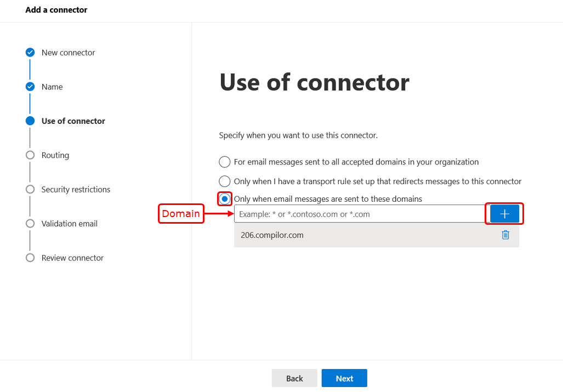Go back with the Back button
This screenshot has width=563, height=392.
point(294,378)
